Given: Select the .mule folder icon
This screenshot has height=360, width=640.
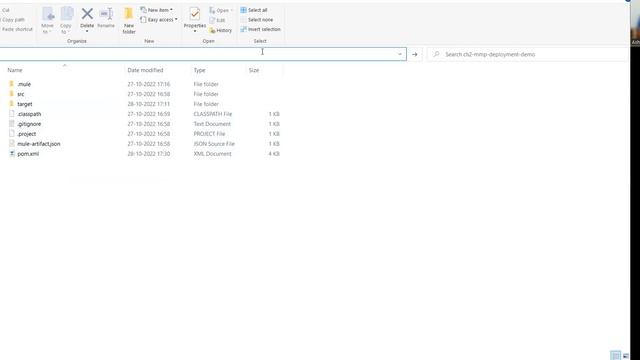Looking at the screenshot, I should (11, 84).
